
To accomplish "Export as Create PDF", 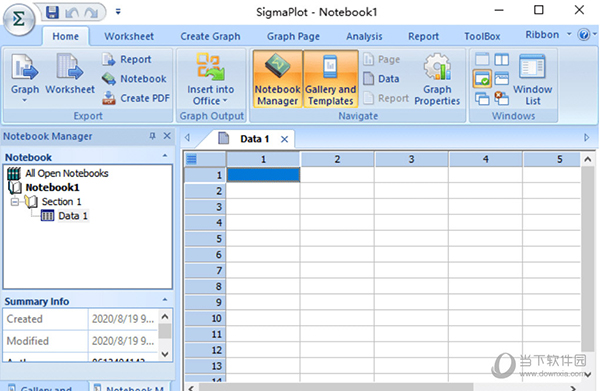I will tap(136, 98).
